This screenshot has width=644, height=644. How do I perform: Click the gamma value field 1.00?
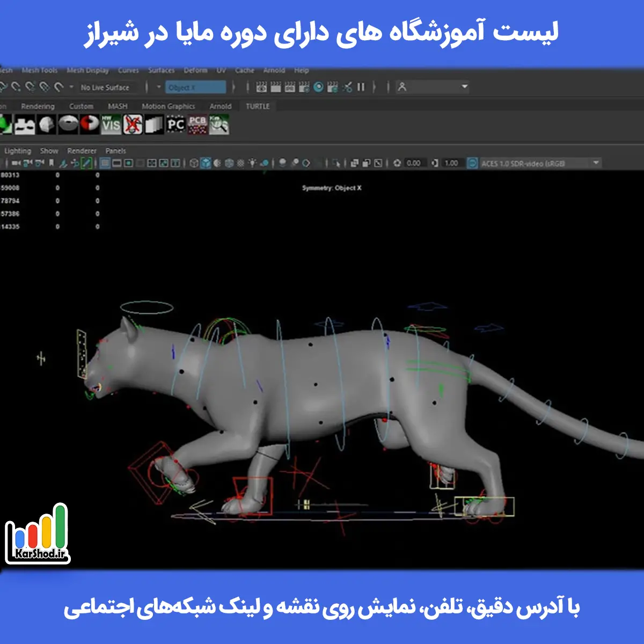(452, 163)
